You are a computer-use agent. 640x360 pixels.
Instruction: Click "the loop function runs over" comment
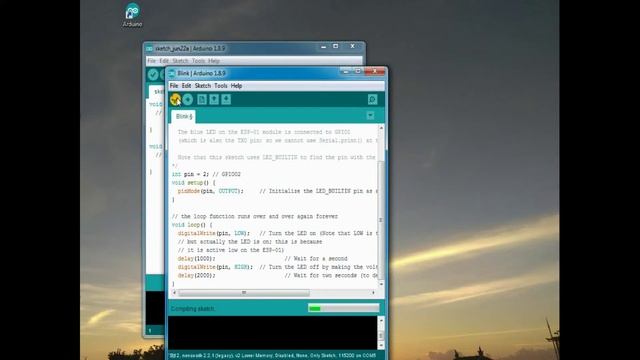pyautogui.click(x=255, y=216)
